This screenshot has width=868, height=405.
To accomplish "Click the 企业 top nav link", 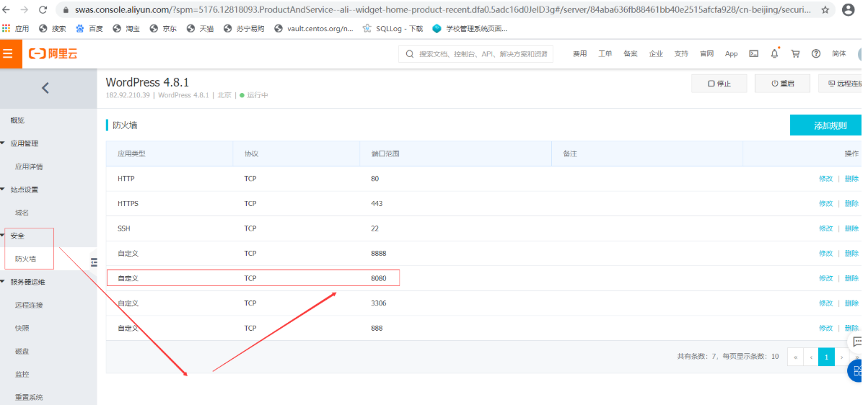I will (656, 54).
